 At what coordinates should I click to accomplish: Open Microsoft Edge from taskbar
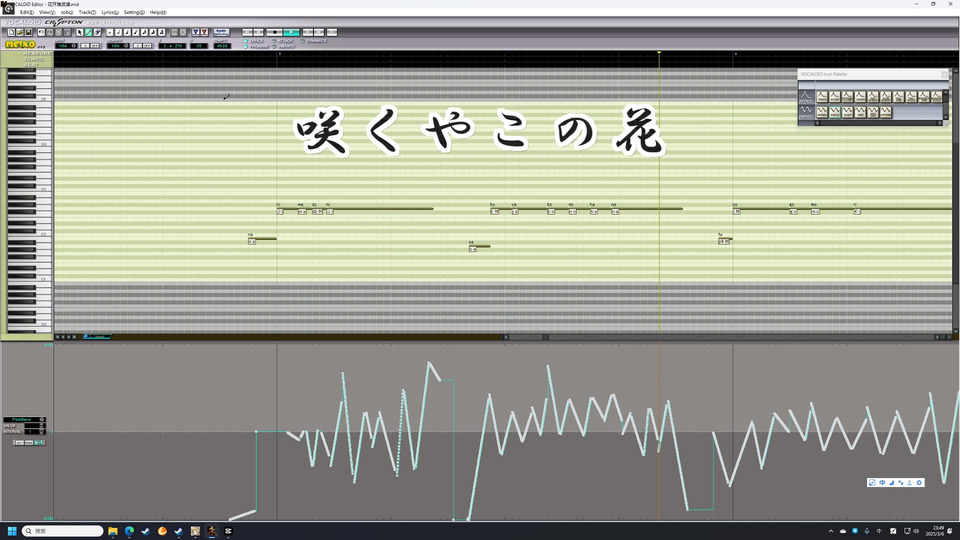coord(129,531)
